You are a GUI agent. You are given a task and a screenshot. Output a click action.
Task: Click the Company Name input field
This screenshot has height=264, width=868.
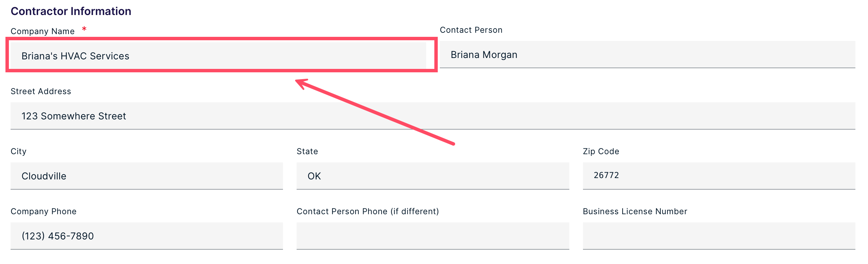point(218,56)
